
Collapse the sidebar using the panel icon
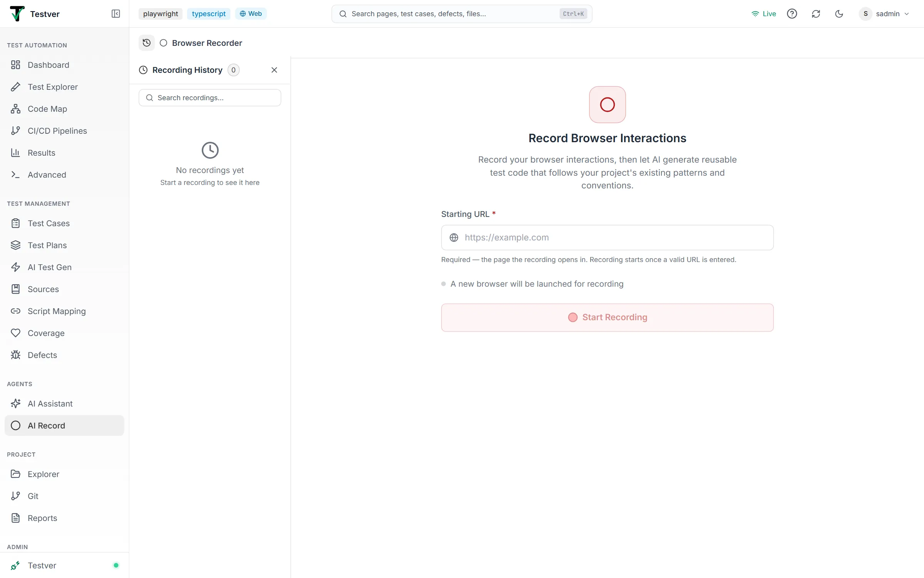(115, 14)
